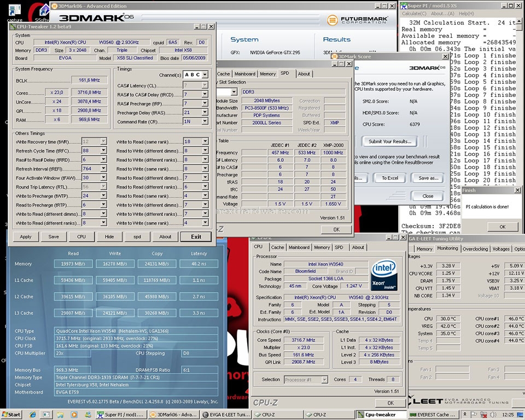Viewport: 525px width, 420px height.
Task: Switch to EVEREST Cache taskbar button
Action: 433,415
